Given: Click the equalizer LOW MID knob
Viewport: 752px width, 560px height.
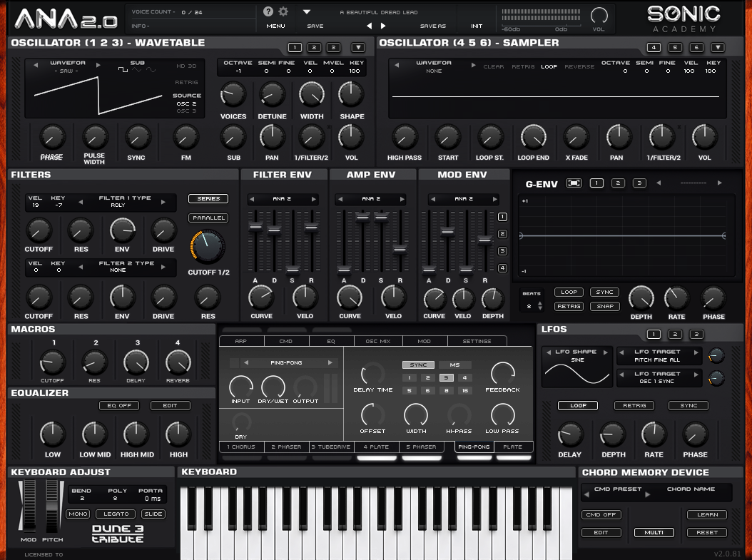Looking at the screenshot, I should tap(94, 434).
